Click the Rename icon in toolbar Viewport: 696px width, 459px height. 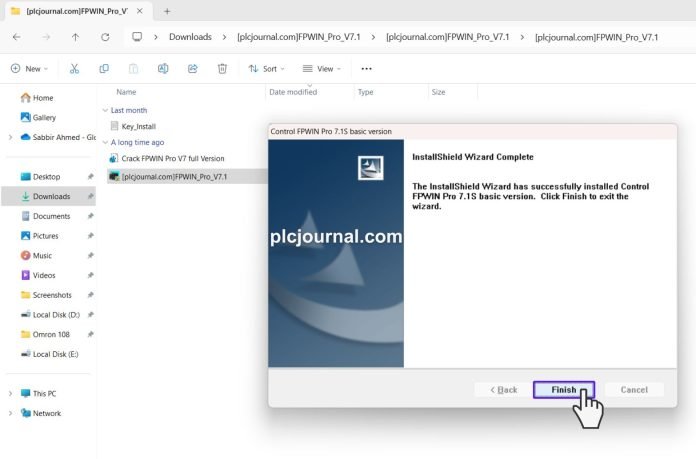pyautogui.click(x=163, y=69)
